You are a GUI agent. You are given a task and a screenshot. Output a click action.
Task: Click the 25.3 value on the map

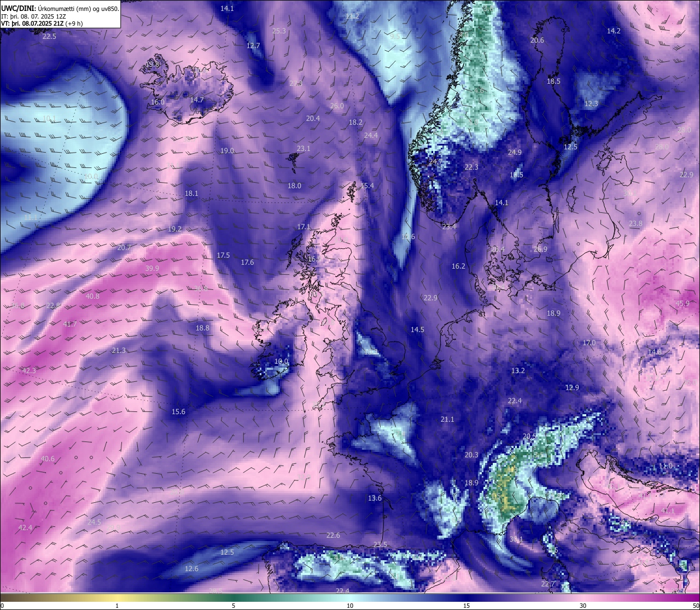[279, 31]
